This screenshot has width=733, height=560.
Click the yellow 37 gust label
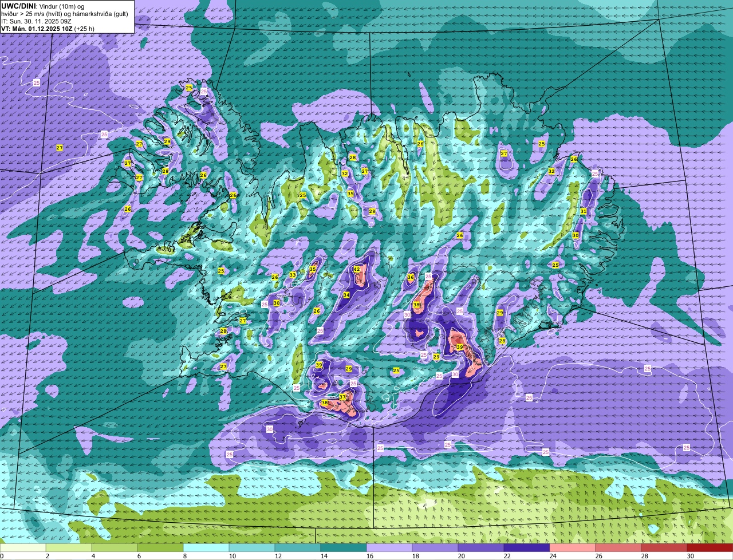point(342,397)
